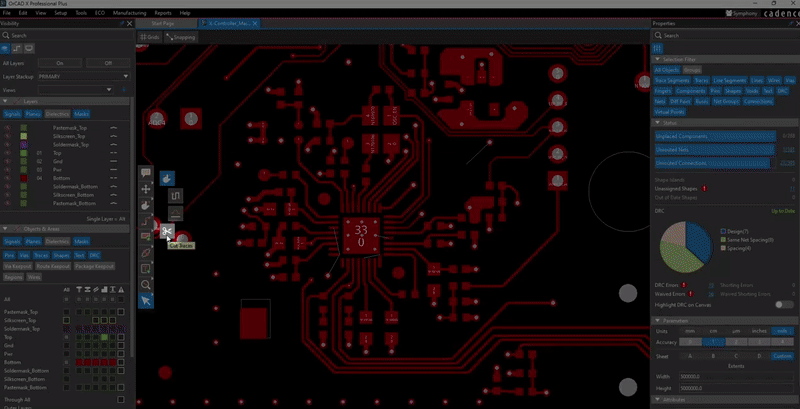The image size is (800, 409).
Task: Turn all layers Off
Action: pyautogui.click(x=108, y=63)
